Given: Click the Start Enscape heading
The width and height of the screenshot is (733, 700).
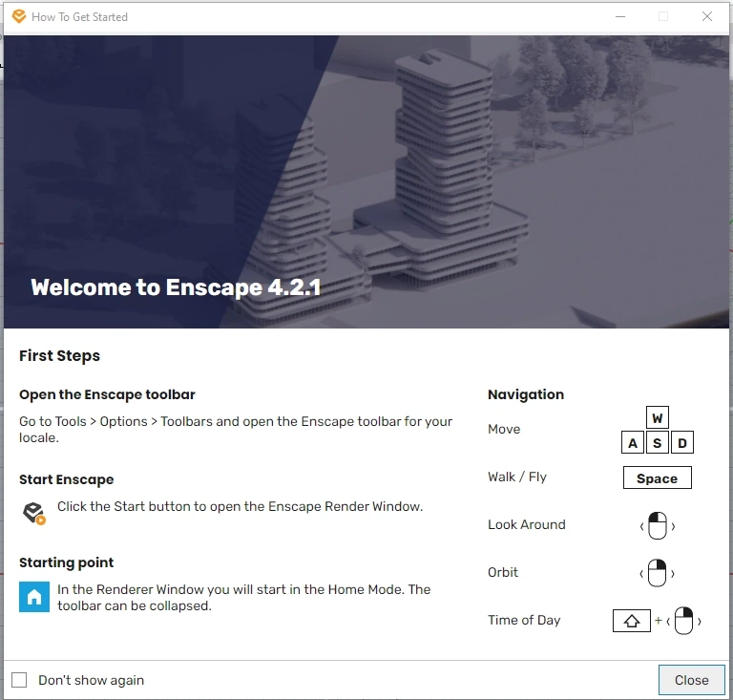Looking at the screenshot, I should [x=67, y=479].
